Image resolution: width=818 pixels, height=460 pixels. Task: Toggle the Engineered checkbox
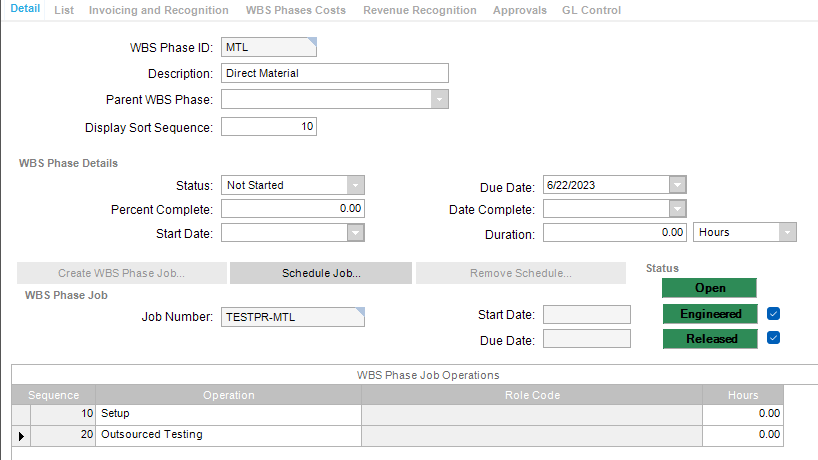[773, 314]
